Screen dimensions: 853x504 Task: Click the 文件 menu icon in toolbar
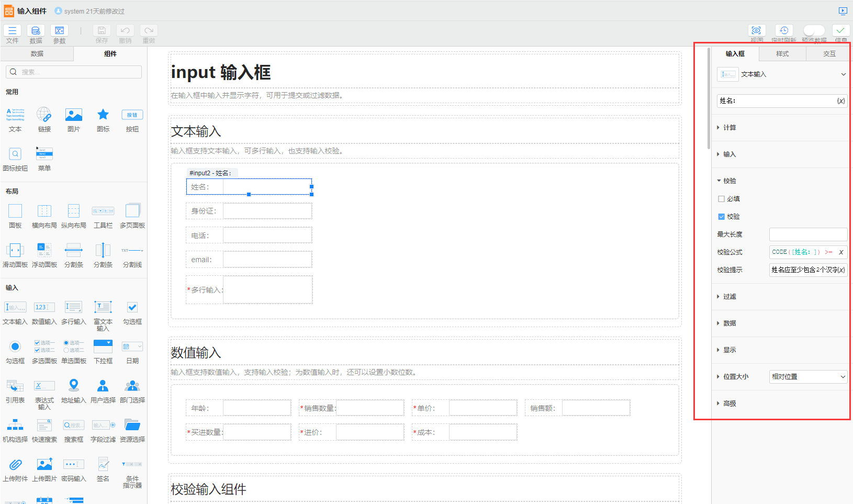point(12,31)
